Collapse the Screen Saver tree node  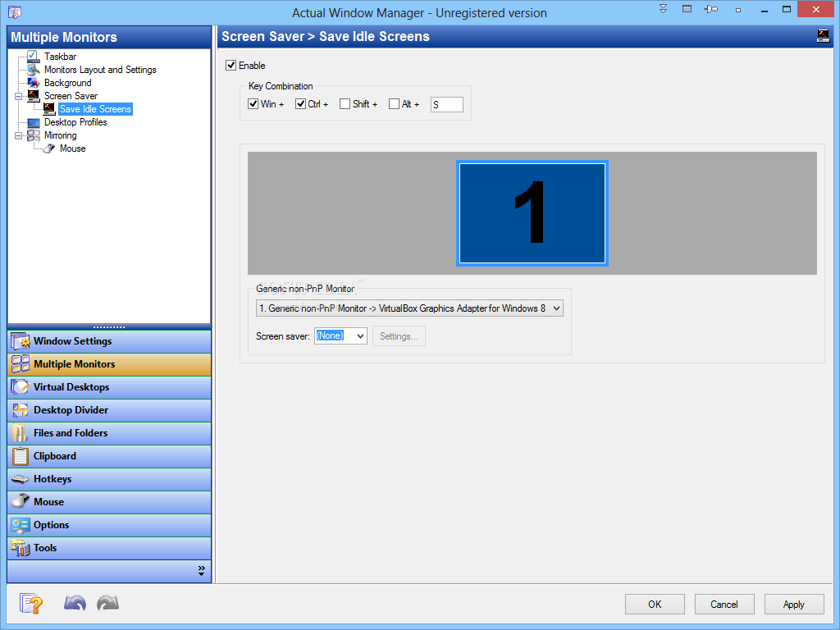coord(19,97)
